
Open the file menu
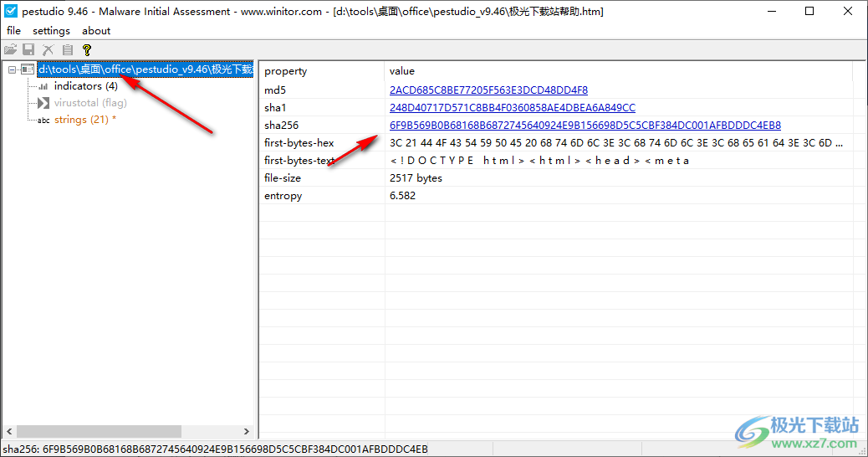click(x=14, y=31)
